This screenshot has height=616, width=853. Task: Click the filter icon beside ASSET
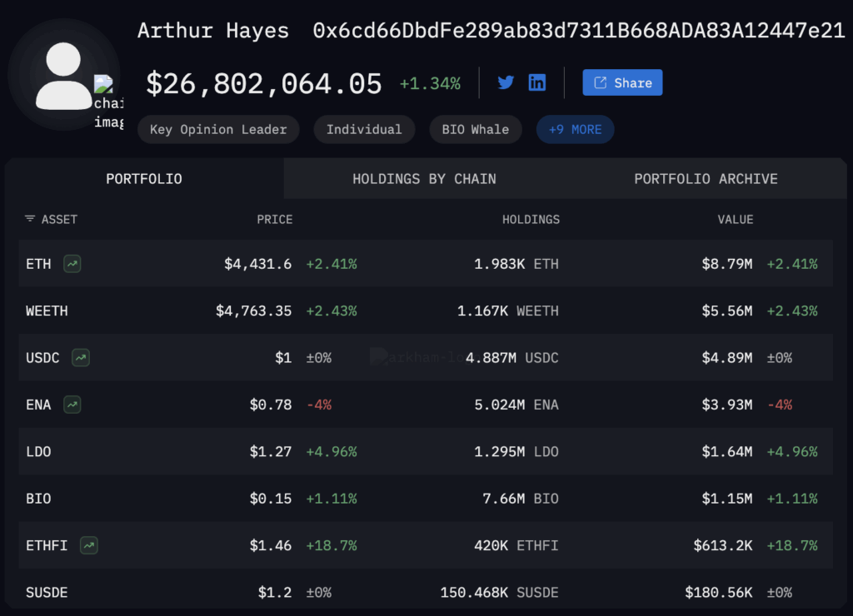pyautogui.click(x=30, y=219)
